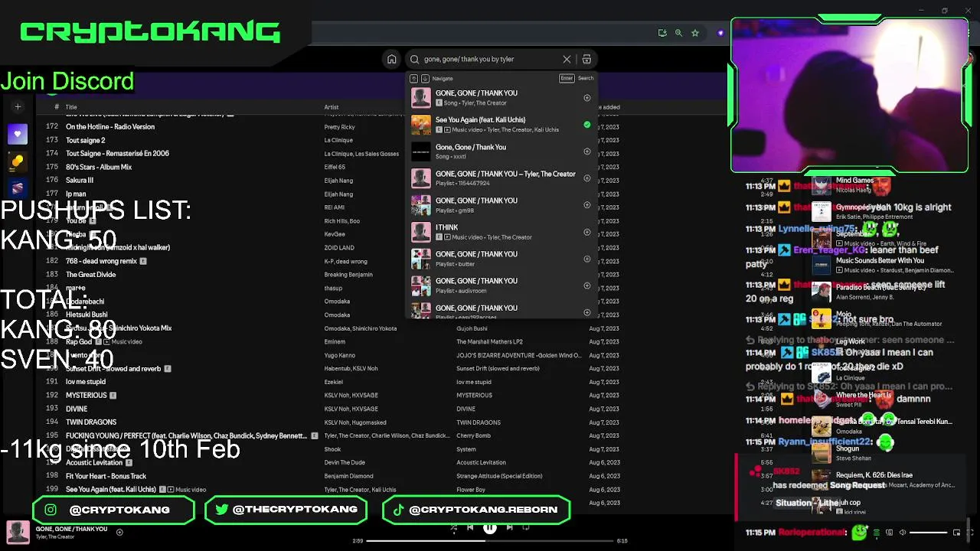Screen dimensions: 980x551
Task: Select track Sakura III
Action: coord(80,181)
